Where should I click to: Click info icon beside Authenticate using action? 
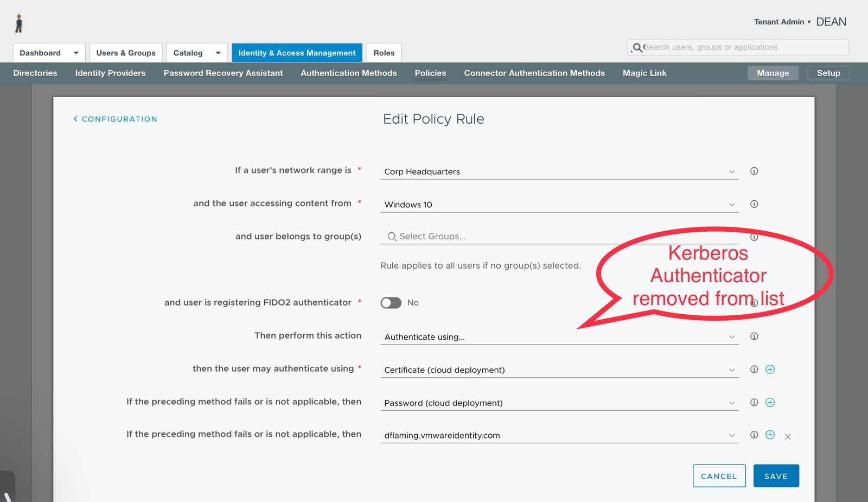(754, 336)
